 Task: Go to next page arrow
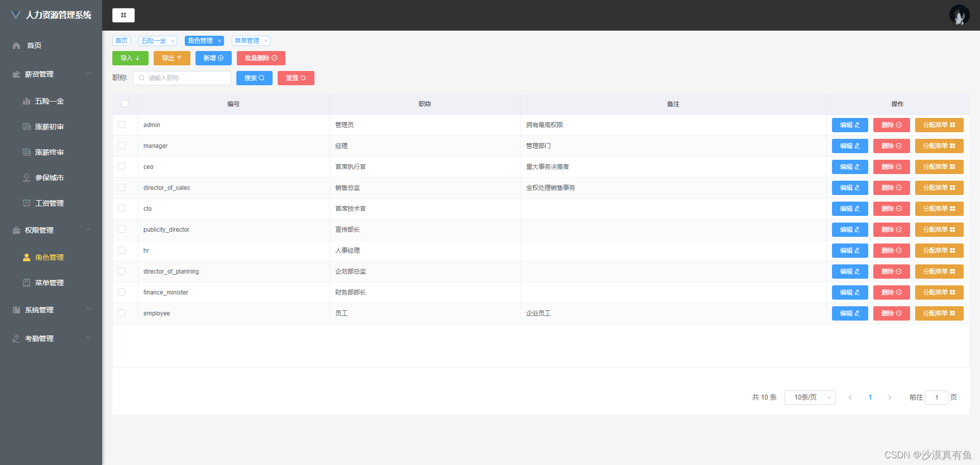point(890,397)
